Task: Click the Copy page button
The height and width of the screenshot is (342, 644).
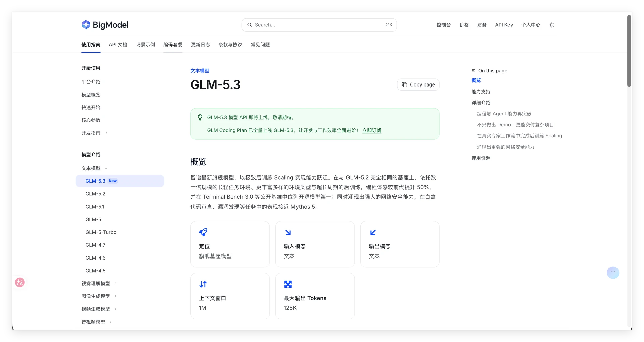Action: [x=418, y=85]
